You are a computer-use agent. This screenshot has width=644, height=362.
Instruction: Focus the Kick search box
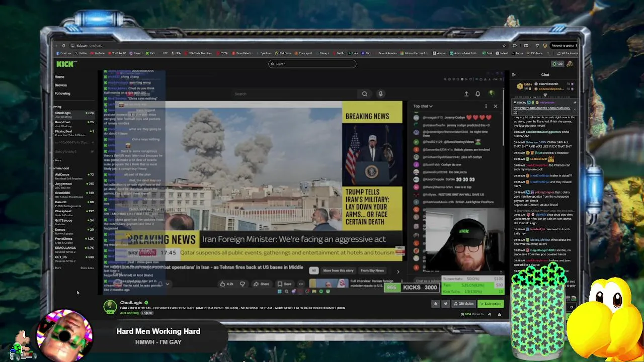point(312,64)
